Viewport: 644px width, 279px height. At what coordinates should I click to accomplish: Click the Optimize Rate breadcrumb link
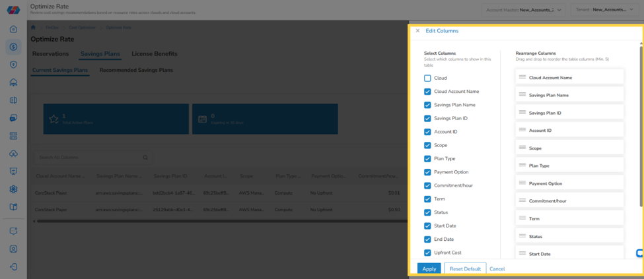119,28
